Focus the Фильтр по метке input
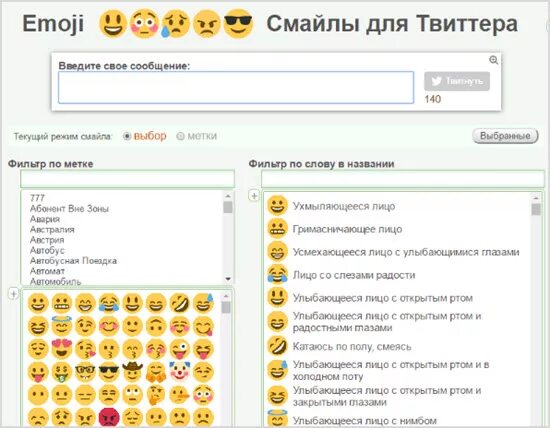550x428 pixels. coord(127,179)
